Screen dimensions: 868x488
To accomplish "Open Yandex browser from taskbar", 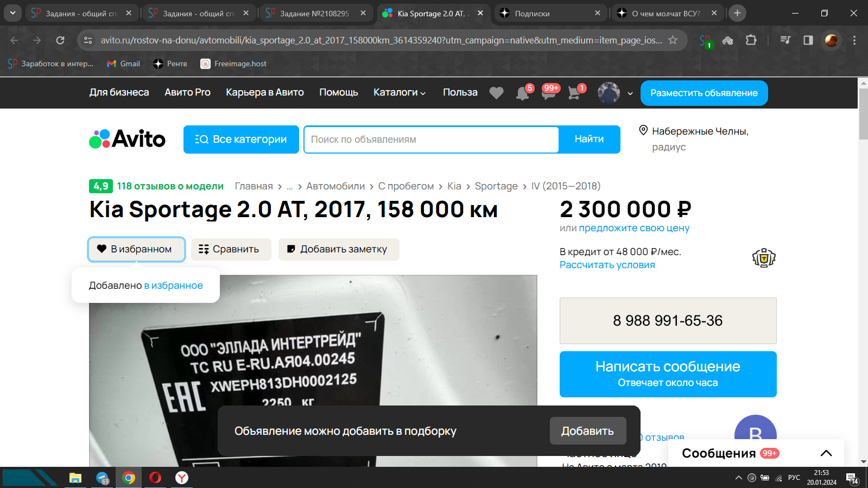I will [182, 478].
